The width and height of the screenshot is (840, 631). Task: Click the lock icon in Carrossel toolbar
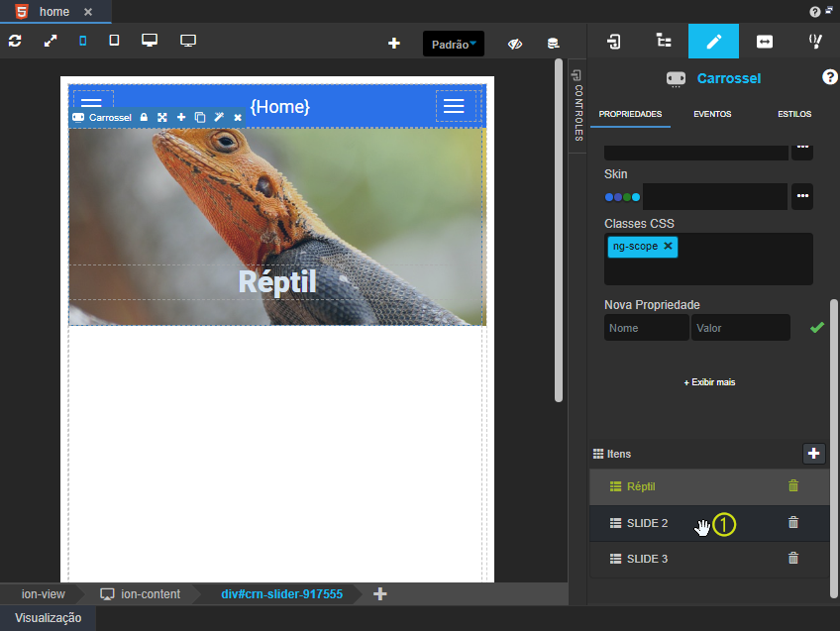[x=144, y=117]
